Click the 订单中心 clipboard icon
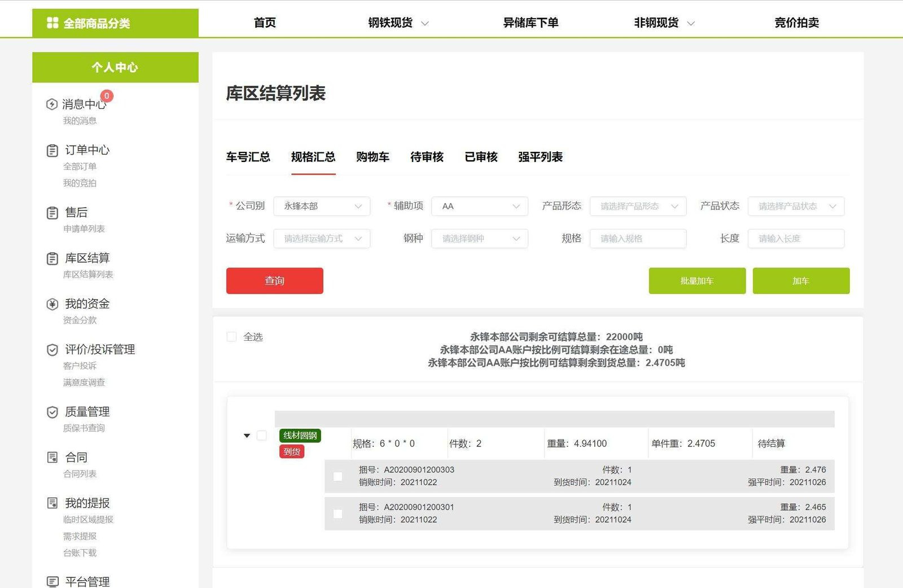903x588 pixels. (x=52, y=151)
